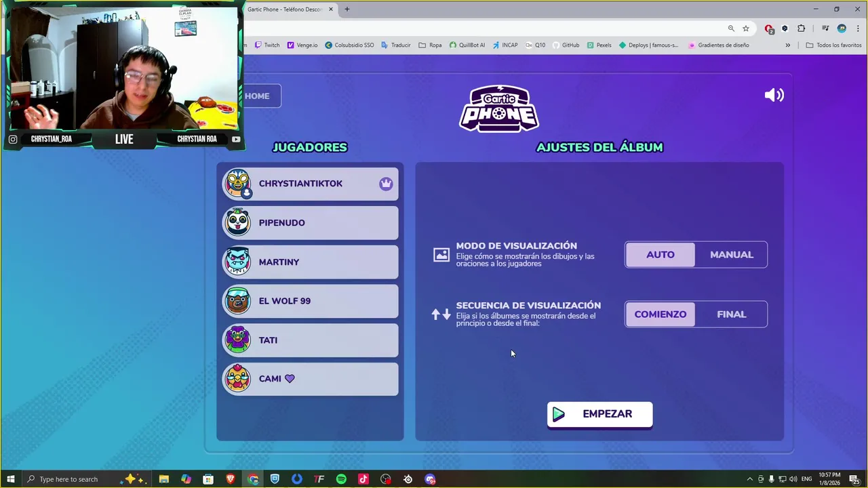
Task: Select the EL WOLF 99 player row
Action: (311, 301)
